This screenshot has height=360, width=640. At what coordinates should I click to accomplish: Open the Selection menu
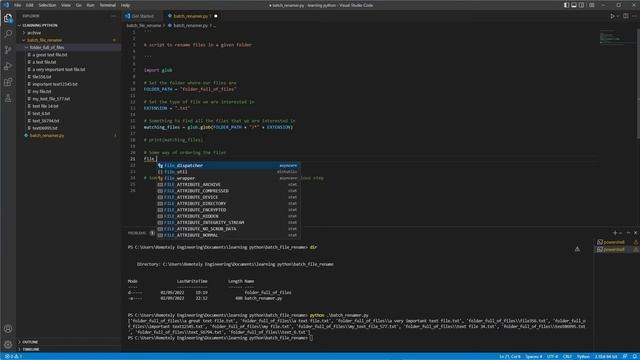47,5
